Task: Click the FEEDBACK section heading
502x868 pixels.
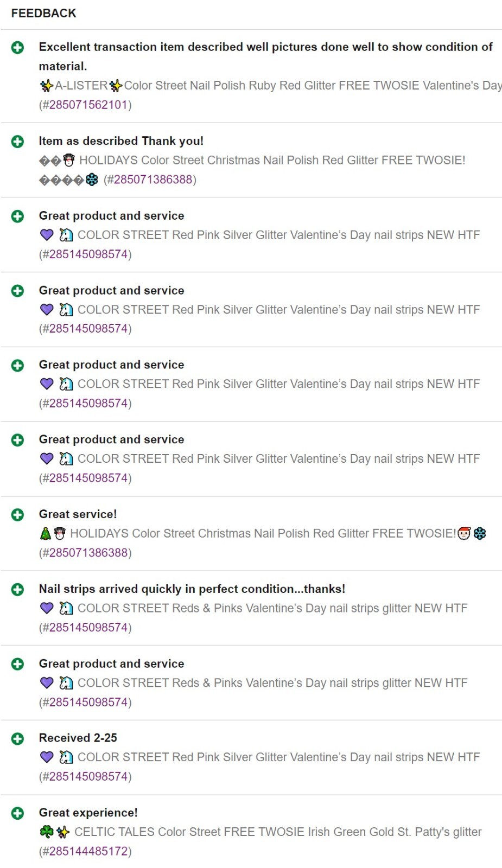Action: point(44,14)
